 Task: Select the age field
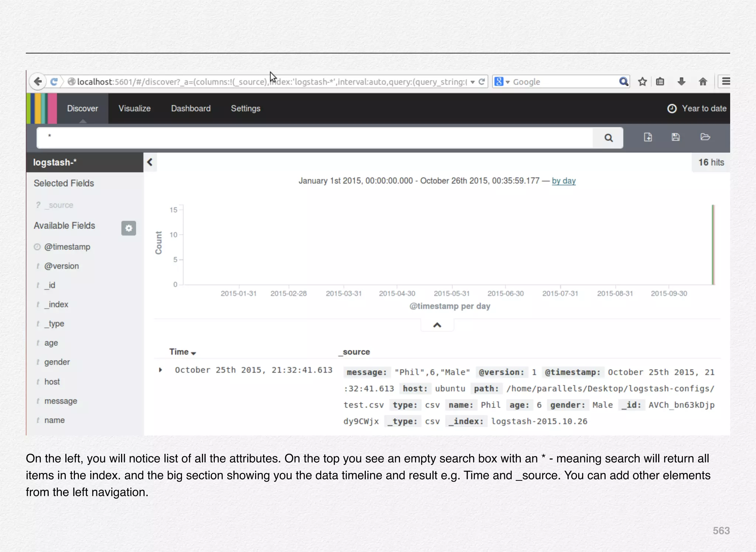[x=51, y=343]
